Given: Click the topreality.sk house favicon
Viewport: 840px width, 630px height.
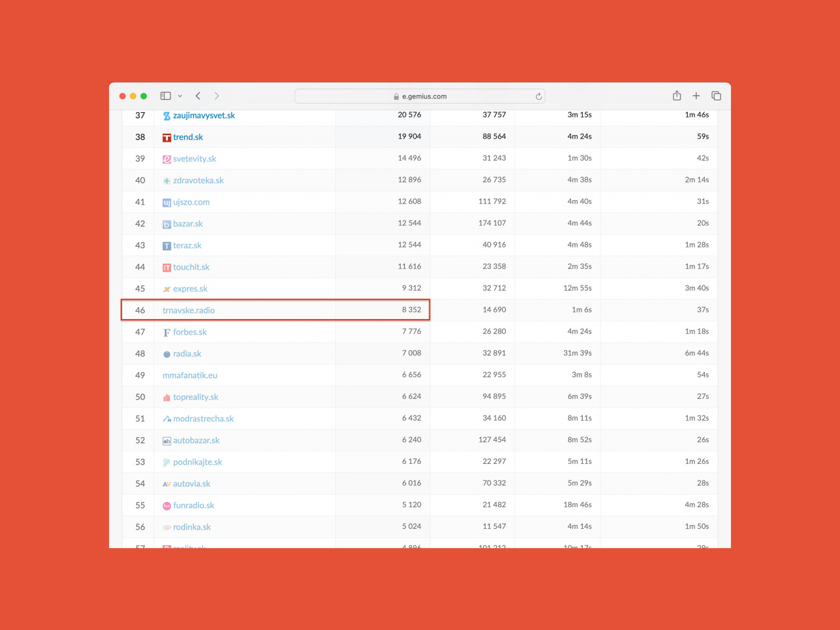Looking at the screenshot, I should 167,398.
